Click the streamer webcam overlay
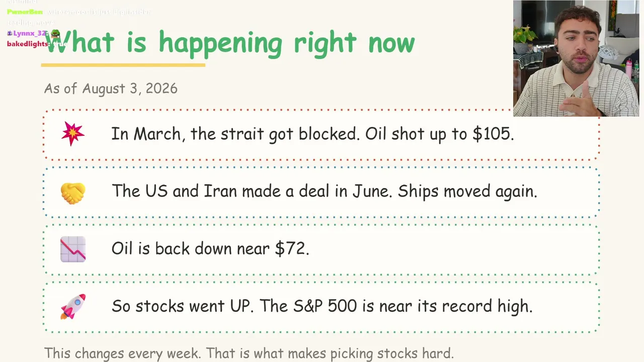Viewport: 644px width, 362px height. click(x=576, y=58)
